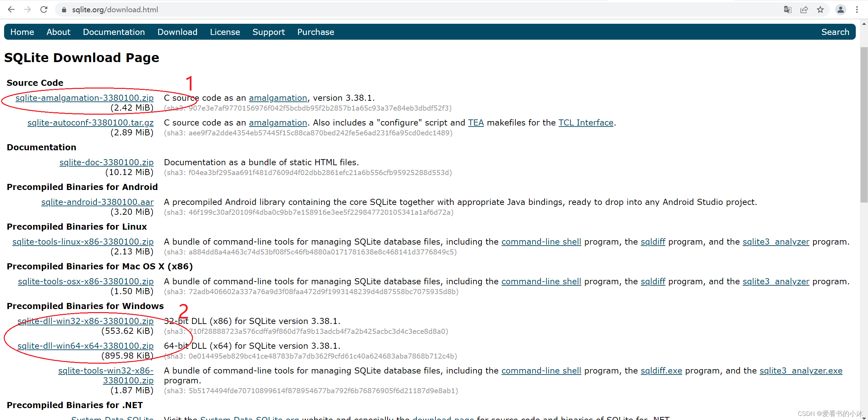Click the Precompiled Binaries for .NET heading

[75, 405]
